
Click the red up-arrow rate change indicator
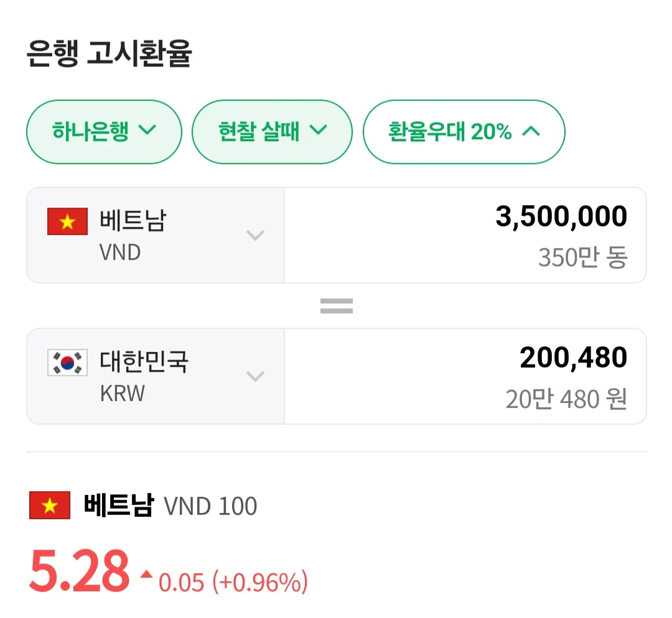(x=147, y=574)
